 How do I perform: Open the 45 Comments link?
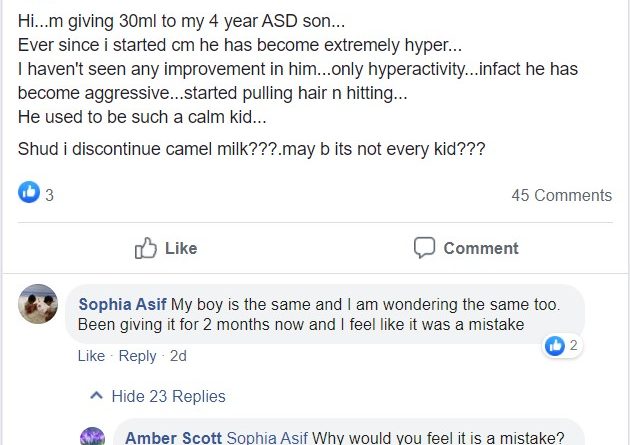coord(561,195)
